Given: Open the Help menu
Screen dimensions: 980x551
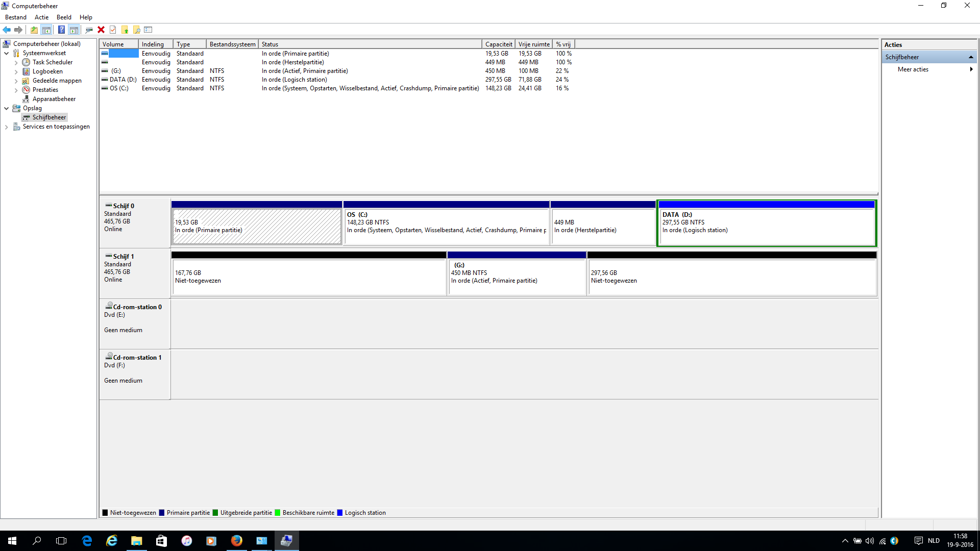Looking at the screenshot, I should click(86, 17).
